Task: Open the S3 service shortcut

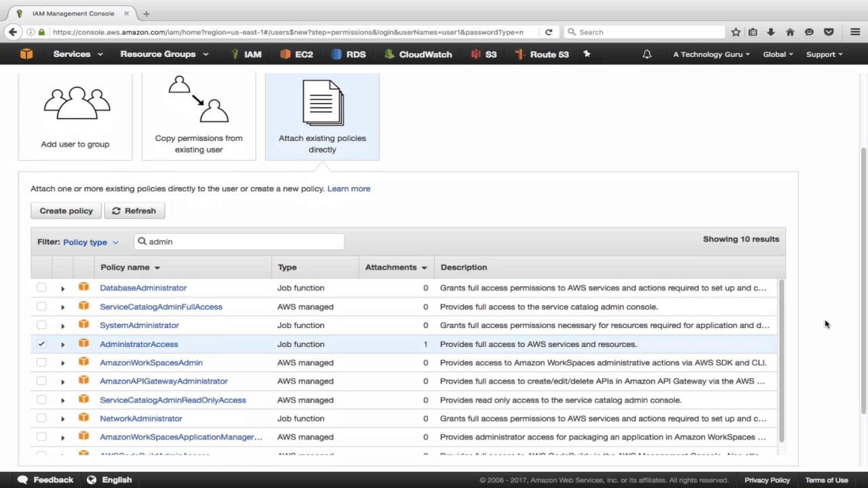Action: click(x=484, y=54)
